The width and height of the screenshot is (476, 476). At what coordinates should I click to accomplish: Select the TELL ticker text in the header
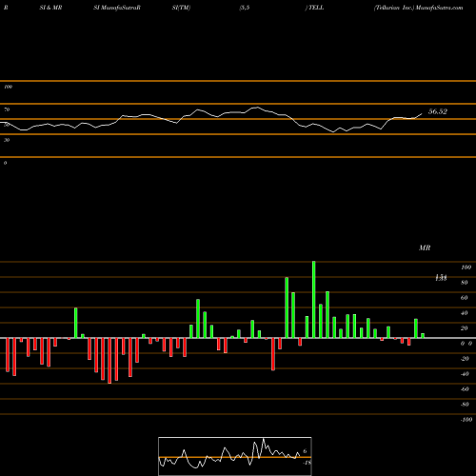point(316,8)
